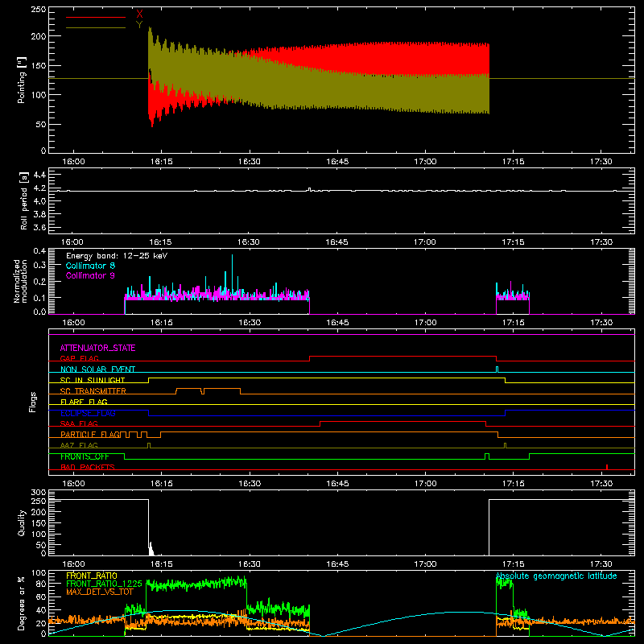The width and height of the screenshot is (644, 644).
Task: Click the red X legend line sample
Action: 96,17
